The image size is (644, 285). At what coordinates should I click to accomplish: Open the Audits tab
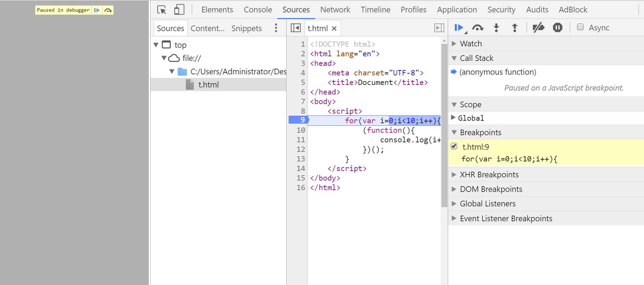pyautogui.click(x=537, y=10)
